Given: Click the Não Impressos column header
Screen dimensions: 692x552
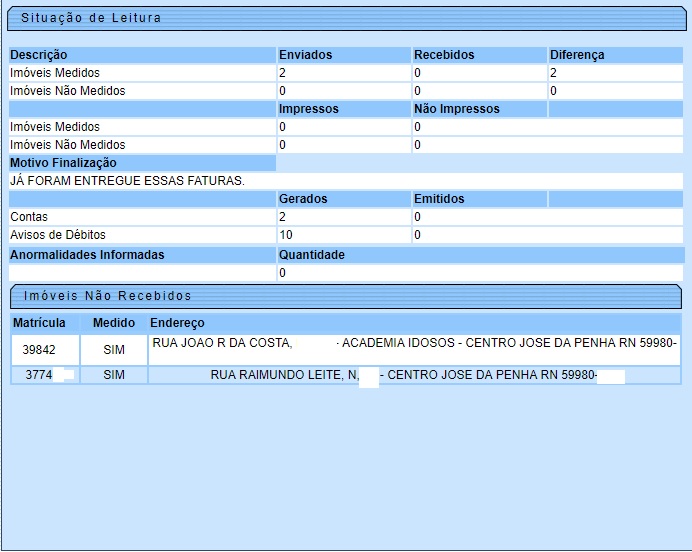Looking at the screenshot, I should (456, 109).
